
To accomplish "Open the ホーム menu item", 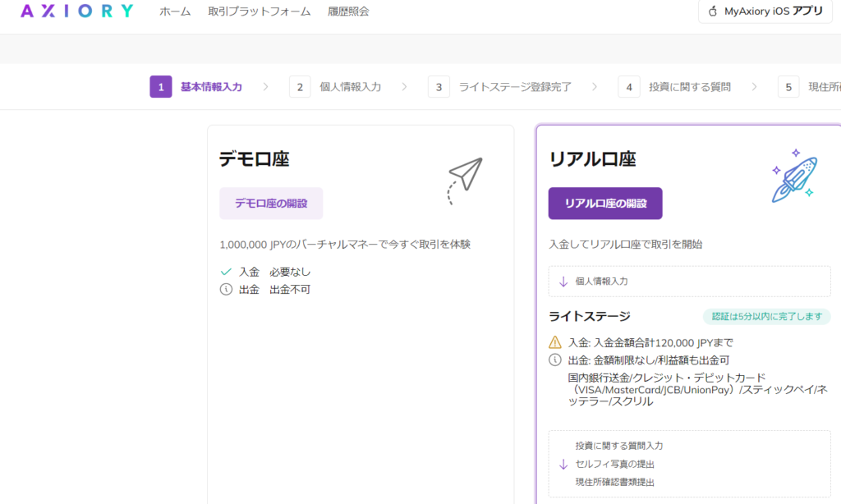I will point(175,11).
